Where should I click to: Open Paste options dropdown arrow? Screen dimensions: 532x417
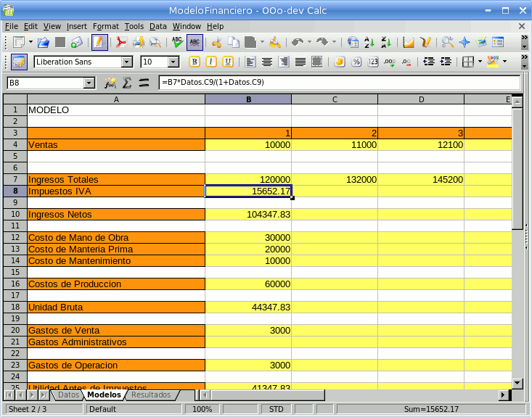(x=262, y=42)
